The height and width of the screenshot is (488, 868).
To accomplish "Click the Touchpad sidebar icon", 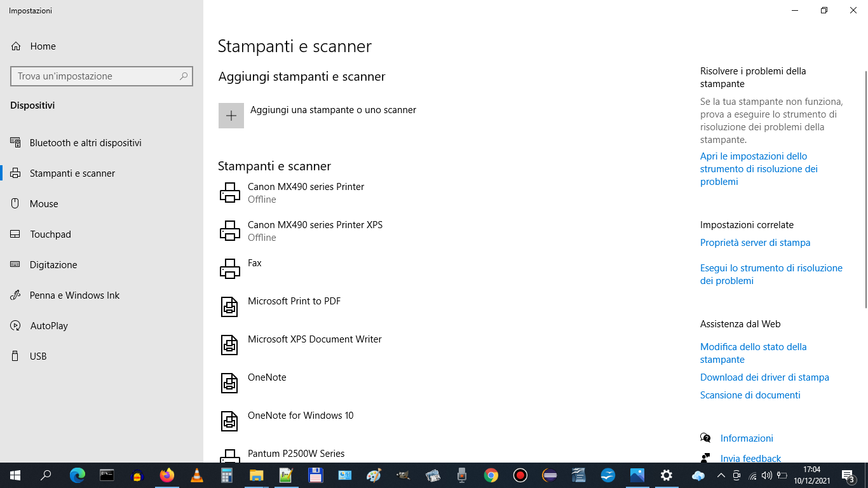I will 15,234.
